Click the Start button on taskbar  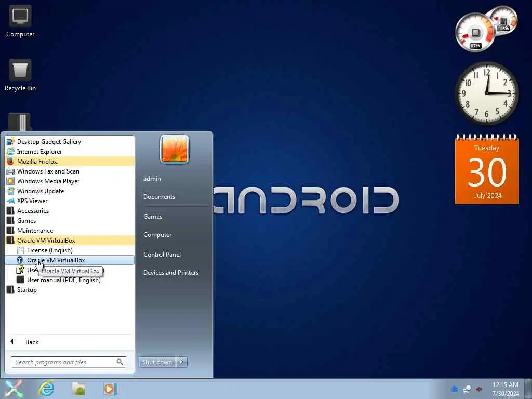pos(14,389)
